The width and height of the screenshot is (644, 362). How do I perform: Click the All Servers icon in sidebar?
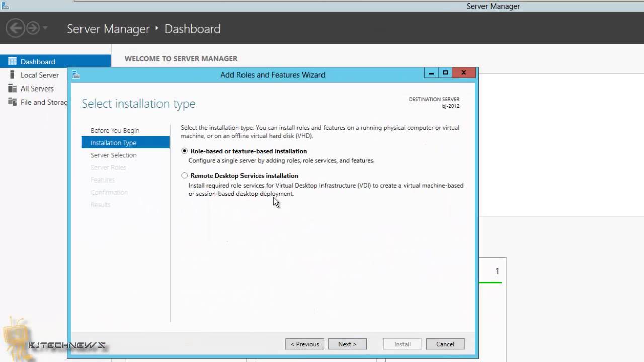pyautogui.click(x=12, y=88)
